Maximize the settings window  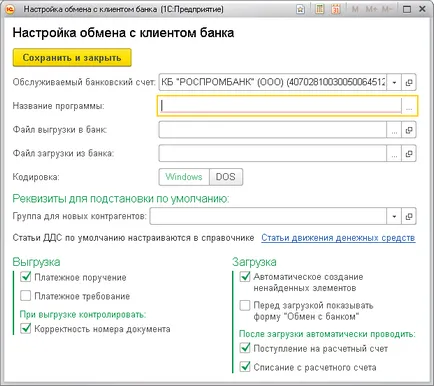coord(407,9)
